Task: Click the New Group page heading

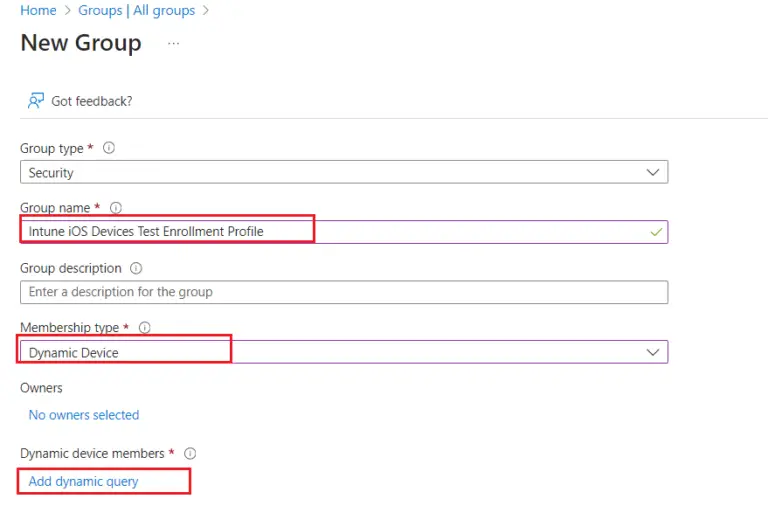Action: [81, 44]
